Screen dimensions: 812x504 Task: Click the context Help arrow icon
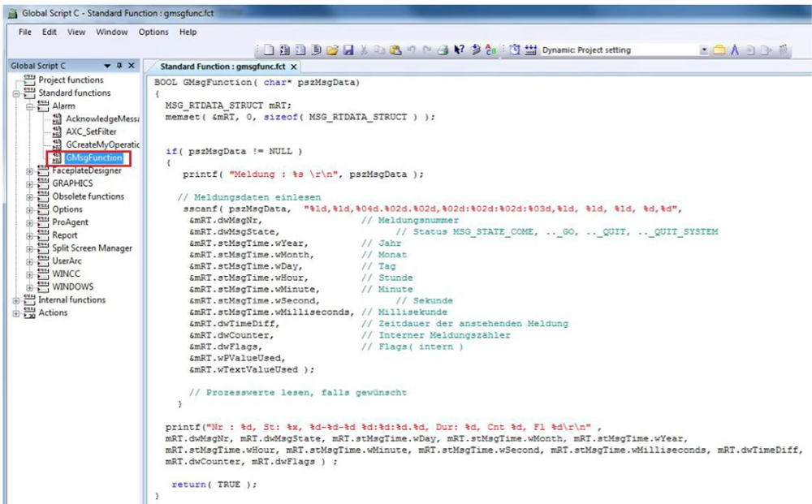coord(459,50)
